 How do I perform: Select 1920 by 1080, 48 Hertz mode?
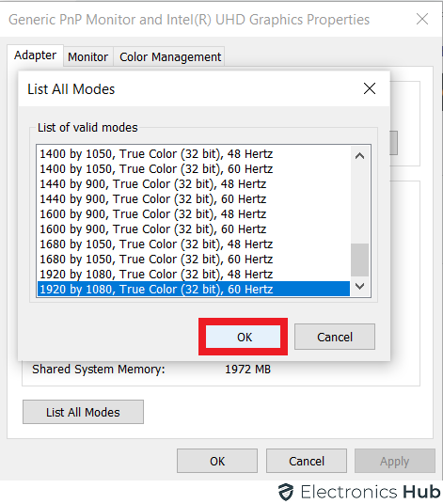[194, 275]
